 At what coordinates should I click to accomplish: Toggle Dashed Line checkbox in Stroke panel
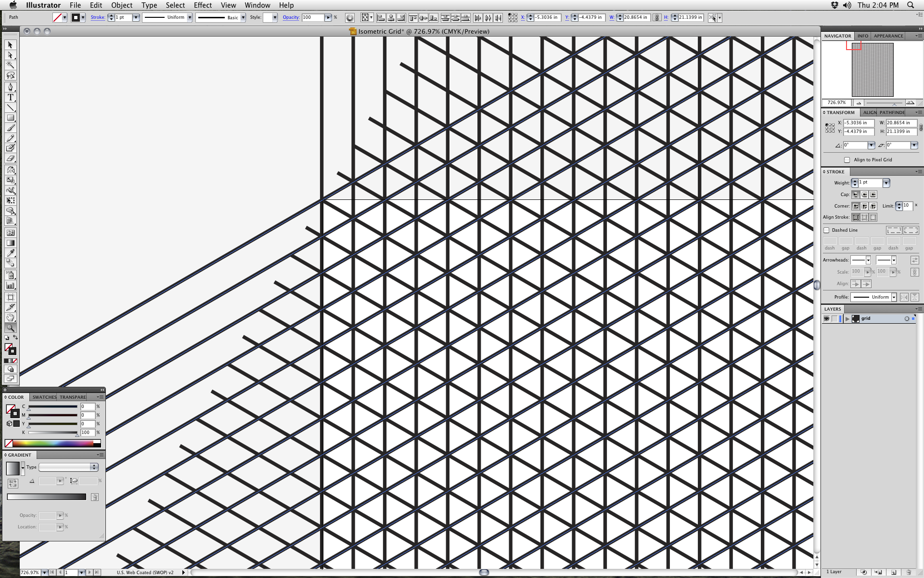(x=827, y=230)
